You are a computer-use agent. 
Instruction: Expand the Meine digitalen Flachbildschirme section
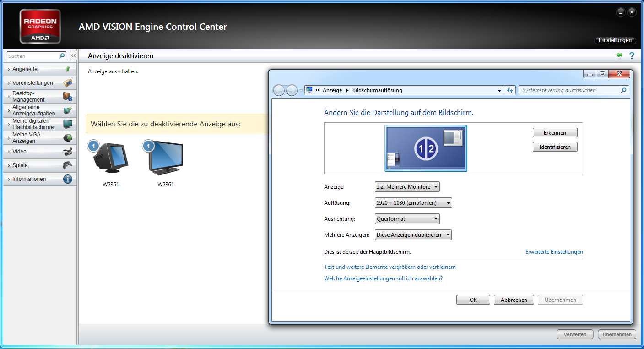tap(39, 124)
